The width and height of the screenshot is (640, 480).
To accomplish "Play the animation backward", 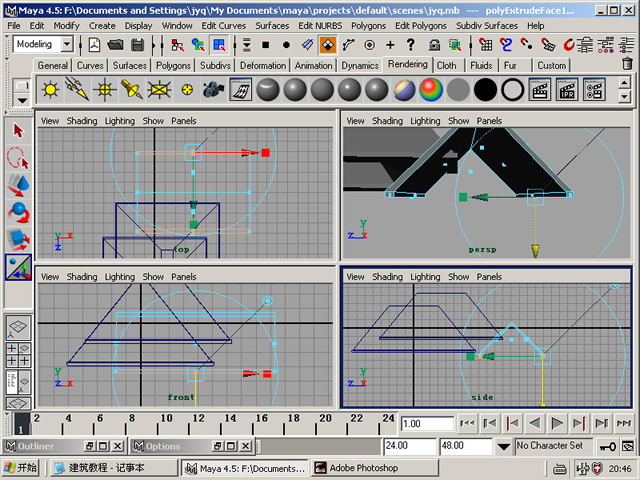I will point(534,423).
